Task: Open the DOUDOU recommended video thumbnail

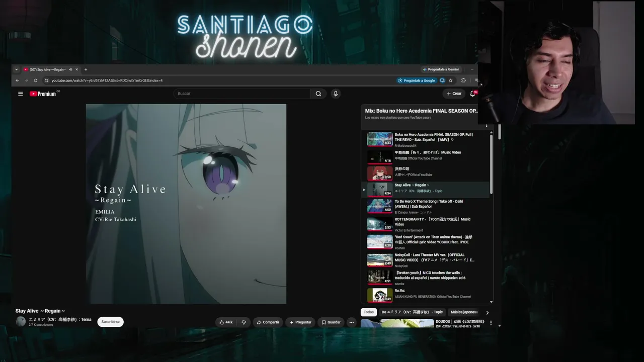Action: tap(397, 323)
